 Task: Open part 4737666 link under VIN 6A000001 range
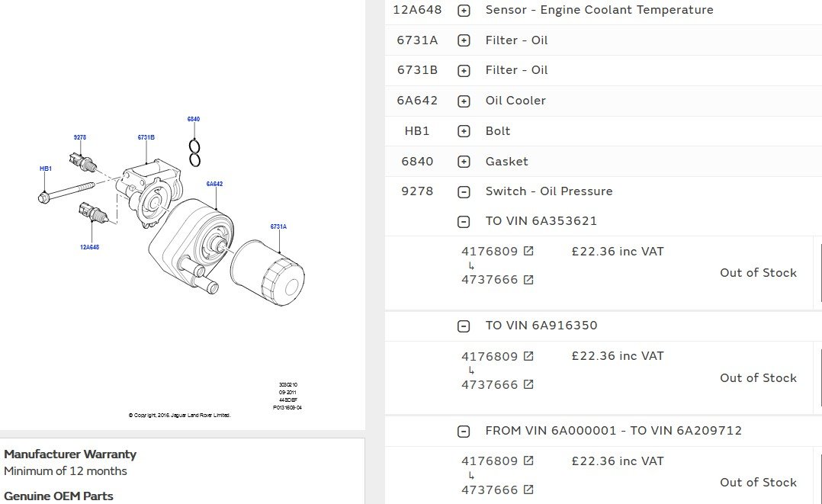click(490, 490)
